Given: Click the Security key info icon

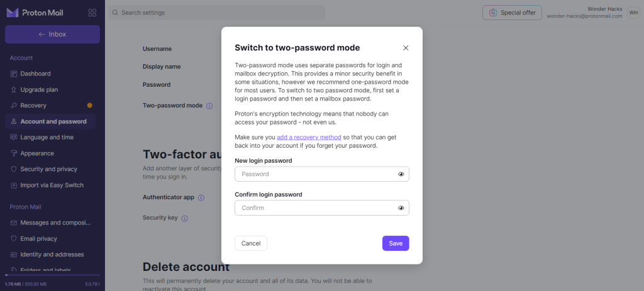Looking at the screenshot, I should pos(185,218).
